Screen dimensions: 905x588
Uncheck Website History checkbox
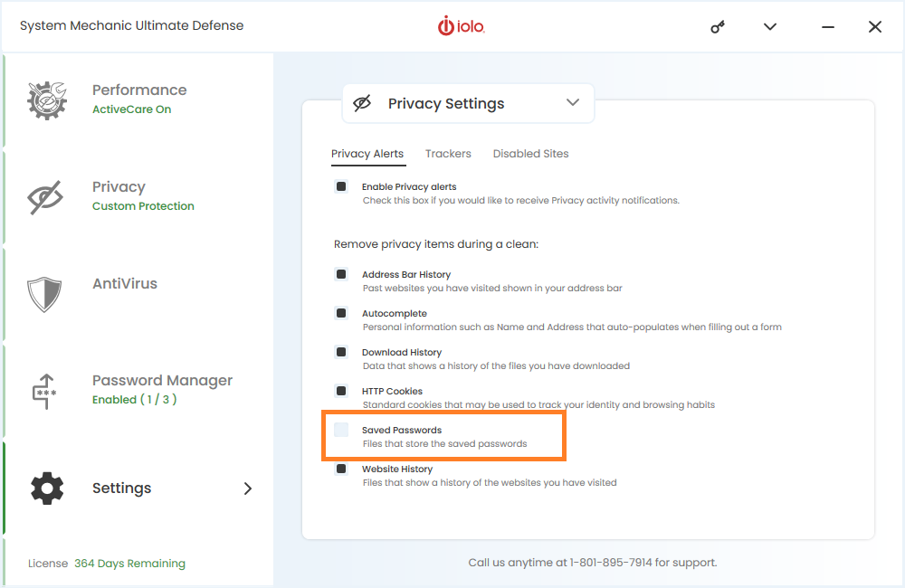pyautogui.click(x=341, y=469)
